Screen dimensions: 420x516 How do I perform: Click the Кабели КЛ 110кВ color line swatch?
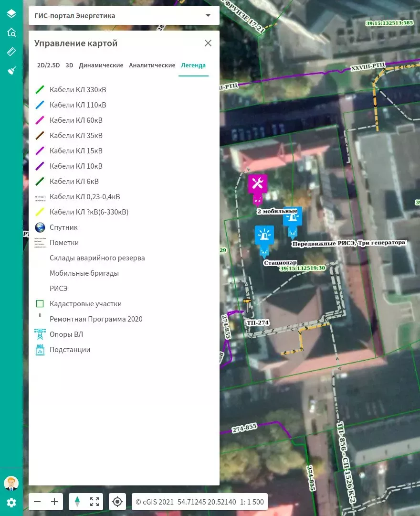(40, 105)
